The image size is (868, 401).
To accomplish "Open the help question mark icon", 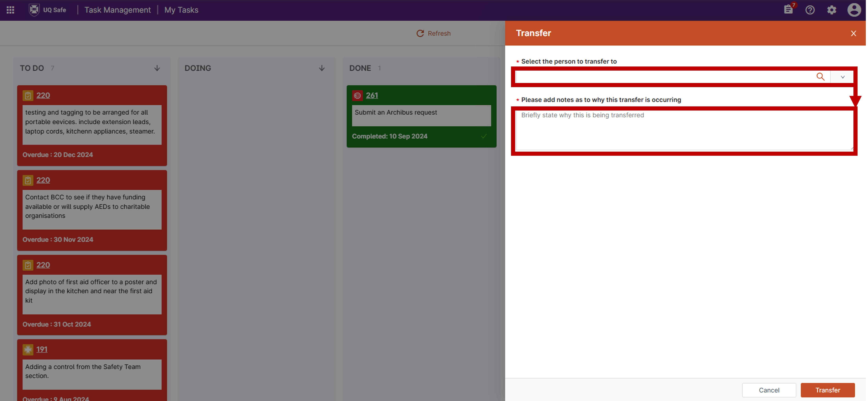I will [810, 10].
